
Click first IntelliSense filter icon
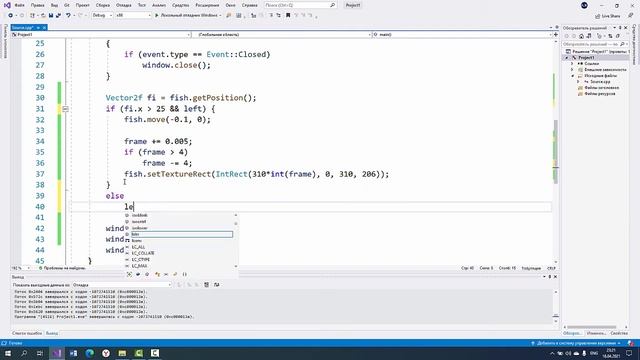129,274
